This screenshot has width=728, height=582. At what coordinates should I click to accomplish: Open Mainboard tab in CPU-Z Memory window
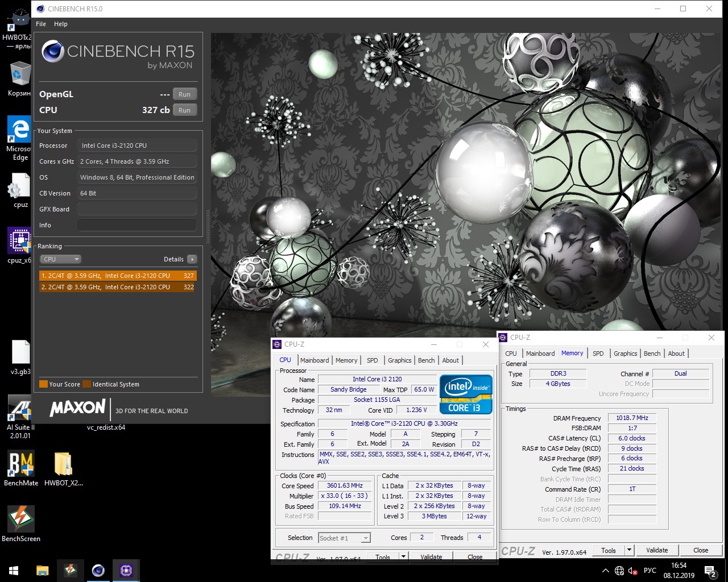[x=540, y=354]
